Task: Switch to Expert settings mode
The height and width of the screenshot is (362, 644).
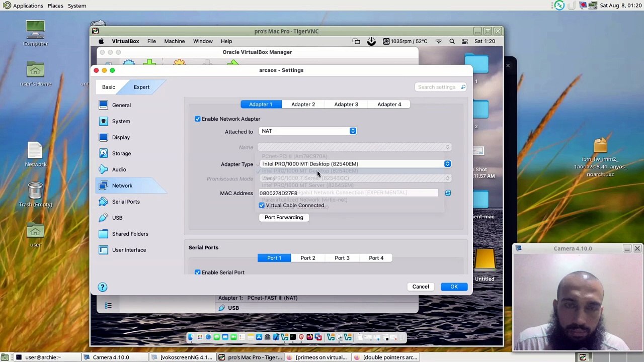Action: [141, 87]
